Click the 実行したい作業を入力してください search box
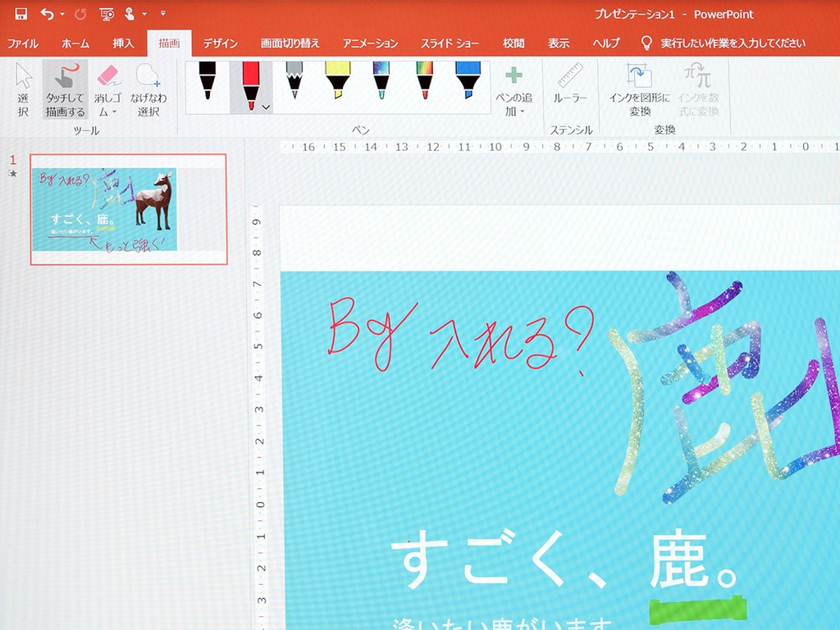The width and height of the screenshot is (840, 630). 724,43
